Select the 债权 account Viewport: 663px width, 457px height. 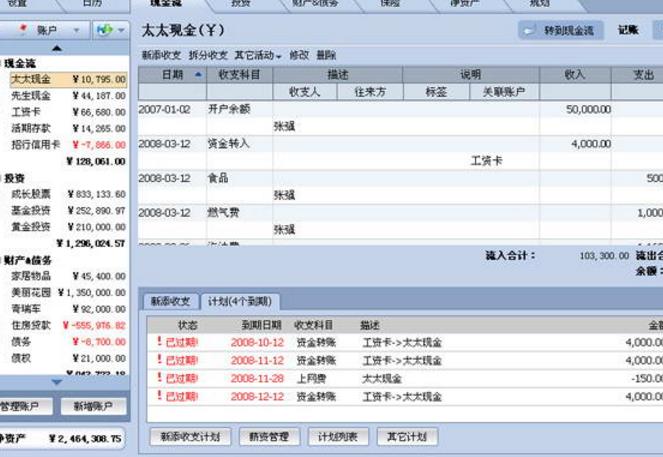pyautogui.click(x=68, y=358)
